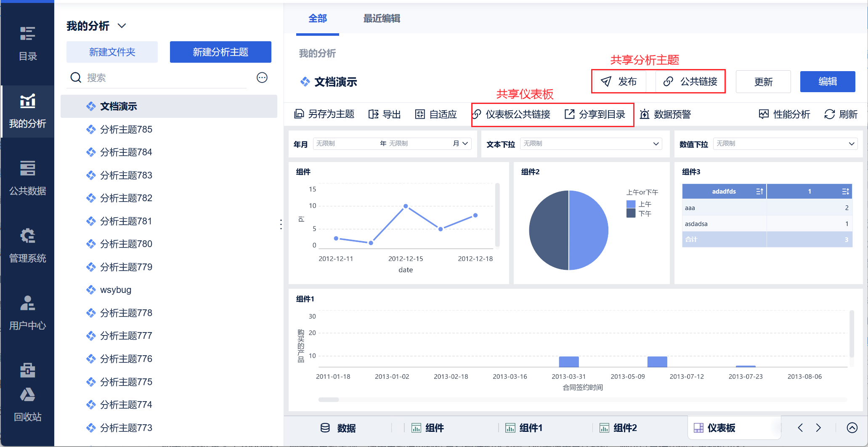Open 管理系统 gear icon in sidebar
Viewport: 868px width, 447px height.
tap(27, 236)
